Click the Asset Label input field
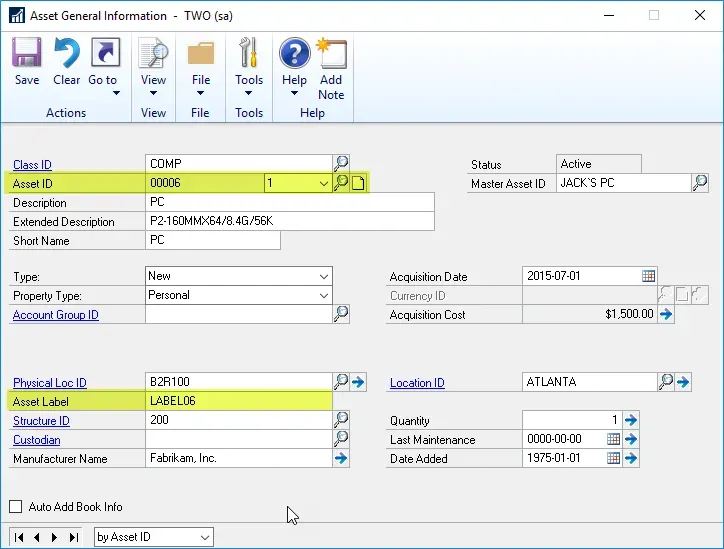724x549 pixels. coord(238,401)
